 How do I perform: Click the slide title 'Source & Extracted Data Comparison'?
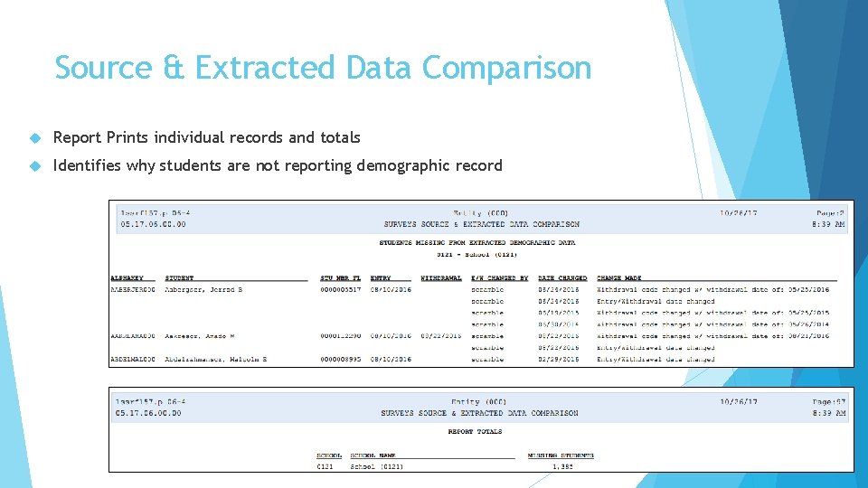(x=323, y=68)
